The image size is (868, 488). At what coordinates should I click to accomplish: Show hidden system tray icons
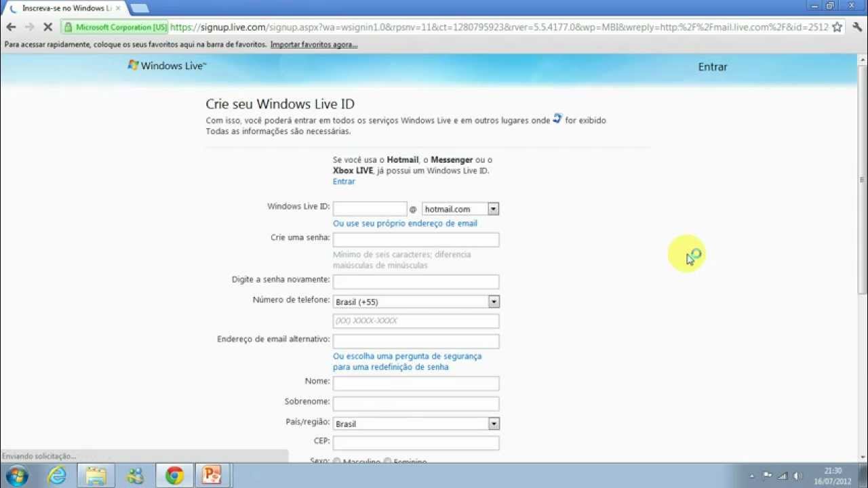pyautogui.click(x=751, y=476)
